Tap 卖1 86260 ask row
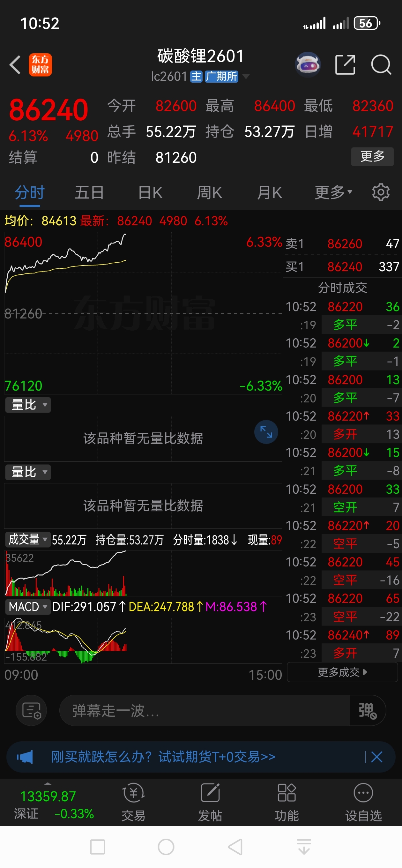This screenshot has width=402, height=868. click(342, 243)
